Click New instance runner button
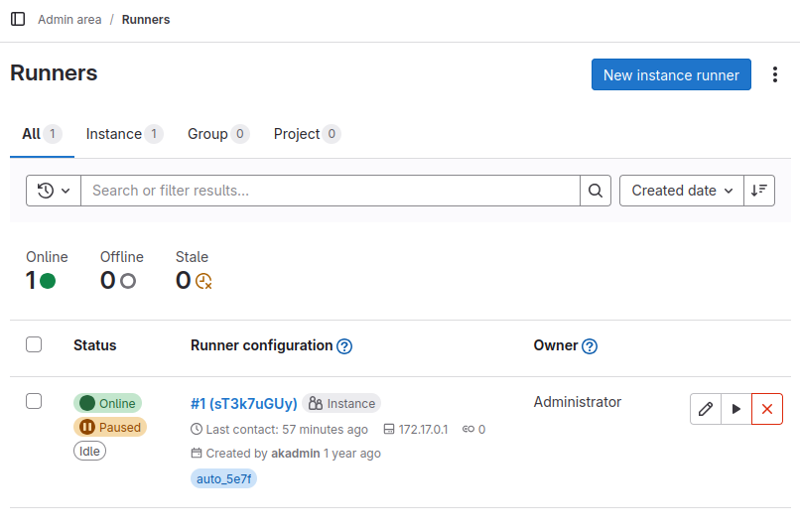The height and width of the screenshot is (532, 800). click(x=671, y=75)
